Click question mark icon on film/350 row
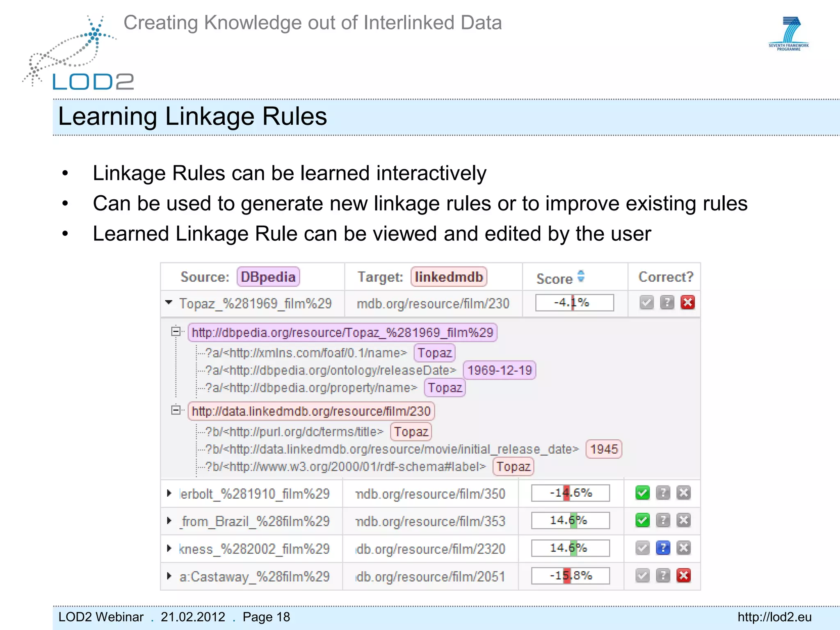 (x=663, y=493)
